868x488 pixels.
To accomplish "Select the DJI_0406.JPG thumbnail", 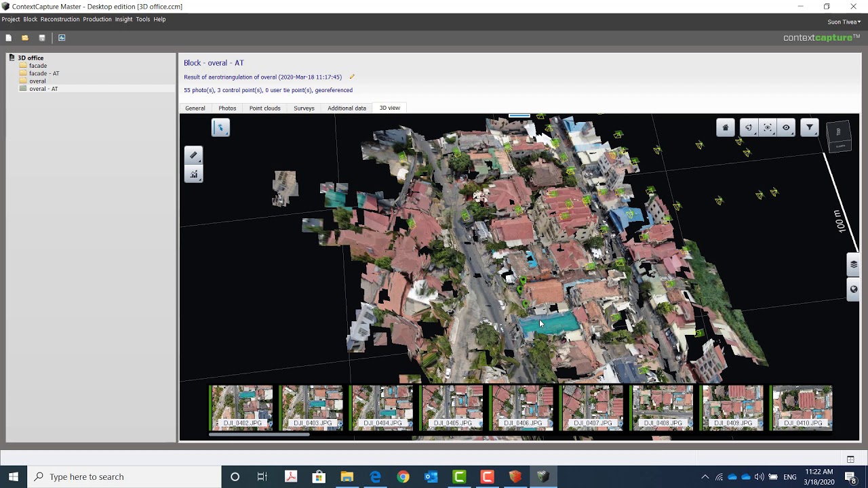I will point(522,408).
